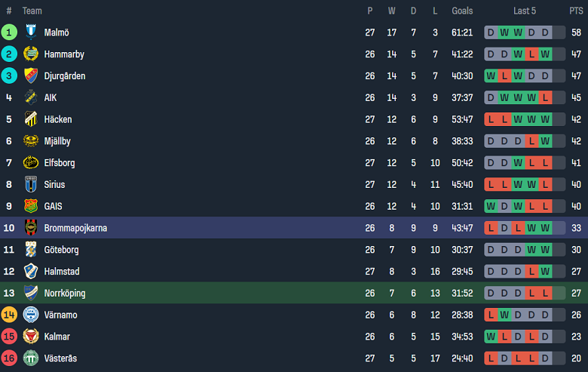Open Brommapojkarna team page link
Screen dimensions: 588x372
(75, 228)
